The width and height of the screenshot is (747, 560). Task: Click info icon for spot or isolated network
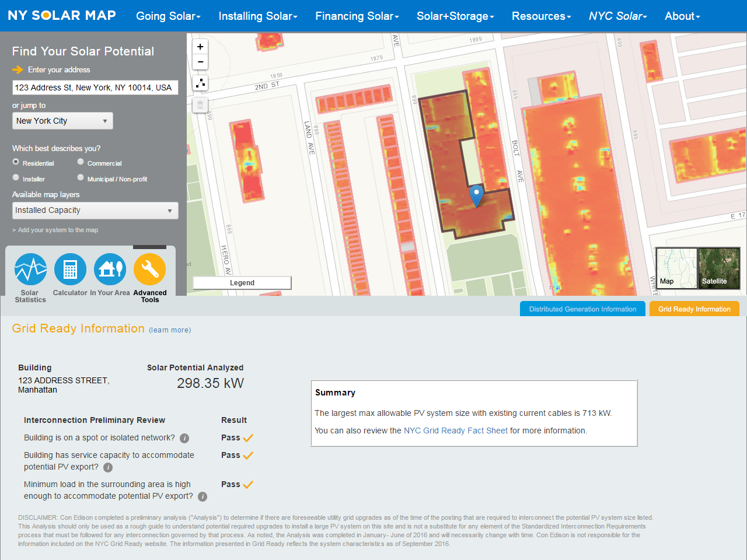tap(184, 438)
